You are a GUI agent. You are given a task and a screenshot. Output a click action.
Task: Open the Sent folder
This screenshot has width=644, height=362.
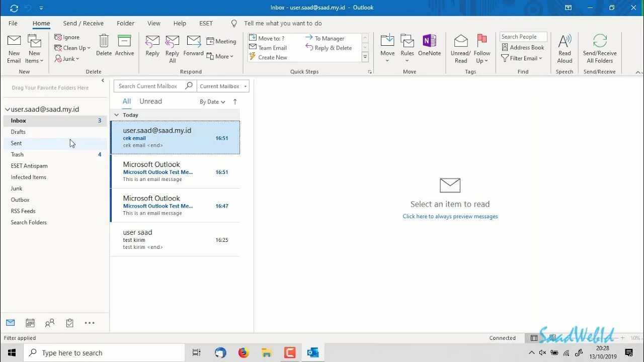[55, 143]
